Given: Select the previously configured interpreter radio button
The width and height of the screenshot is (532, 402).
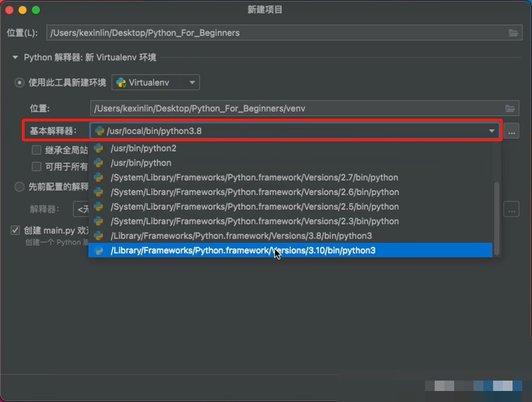Looking at the screenshot, I should pos(19,187).
